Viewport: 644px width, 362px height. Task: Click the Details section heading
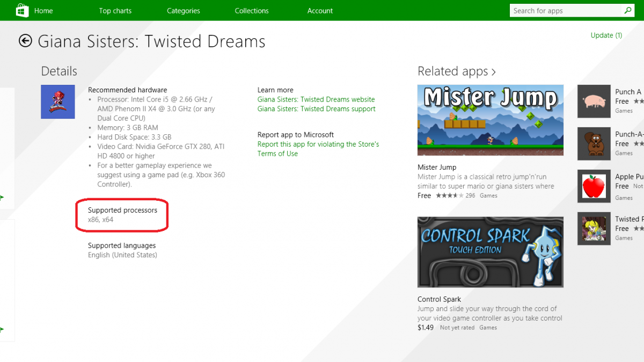point(59,71)
